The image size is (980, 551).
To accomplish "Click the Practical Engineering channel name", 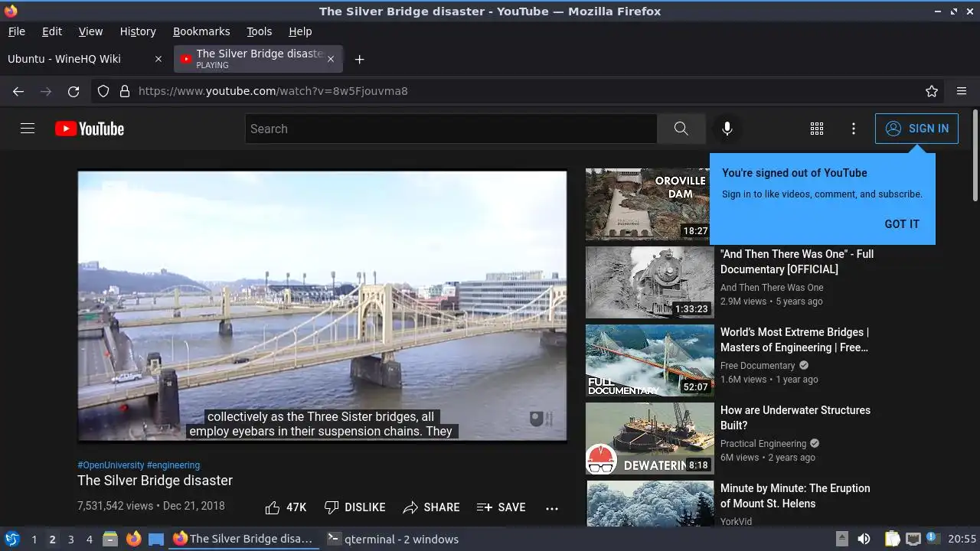I will coord(763,444).
